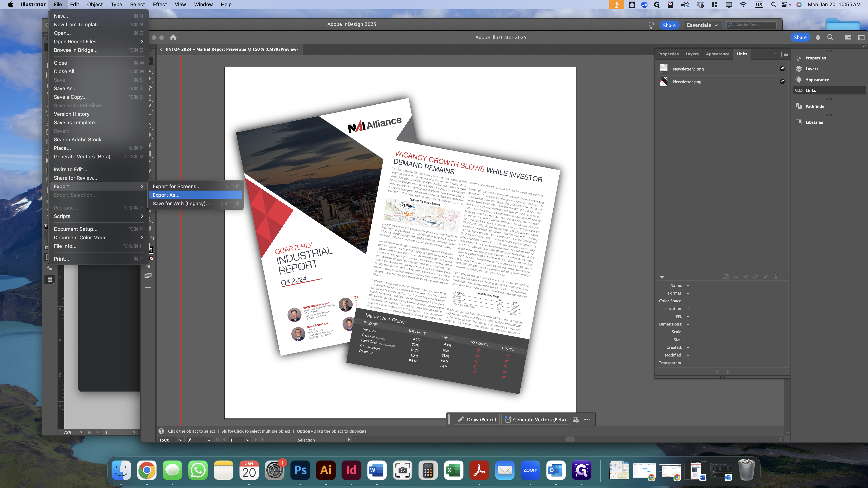868x488 pixels.
Task: Click the lightbulb icon in InDesign window
Action: click(651, 25)
